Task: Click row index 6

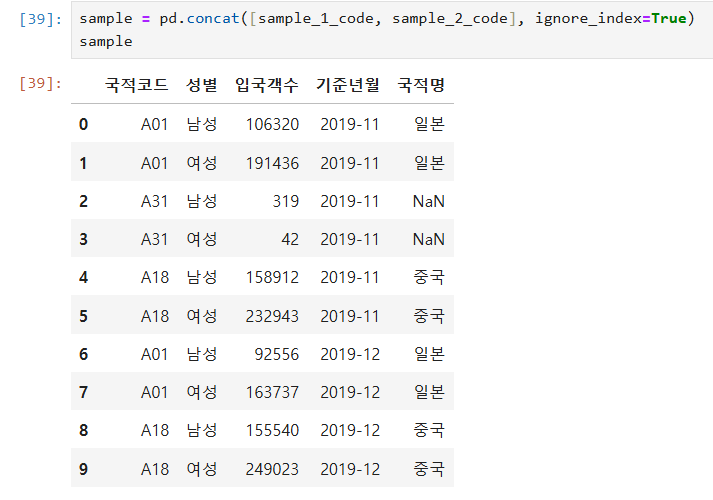Action: (83, 354)
